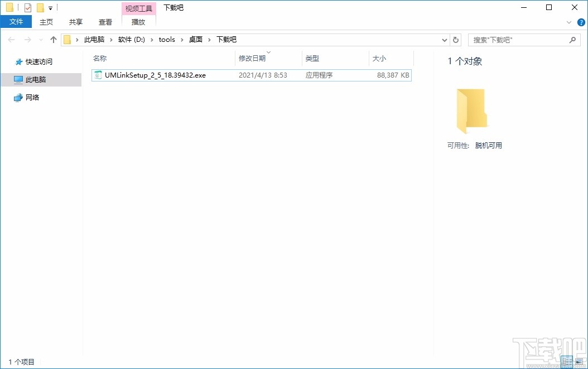Viewport: 588px width, 369px height.
Task: Open the address bar history dropdown
Action: tap(444, 39)
